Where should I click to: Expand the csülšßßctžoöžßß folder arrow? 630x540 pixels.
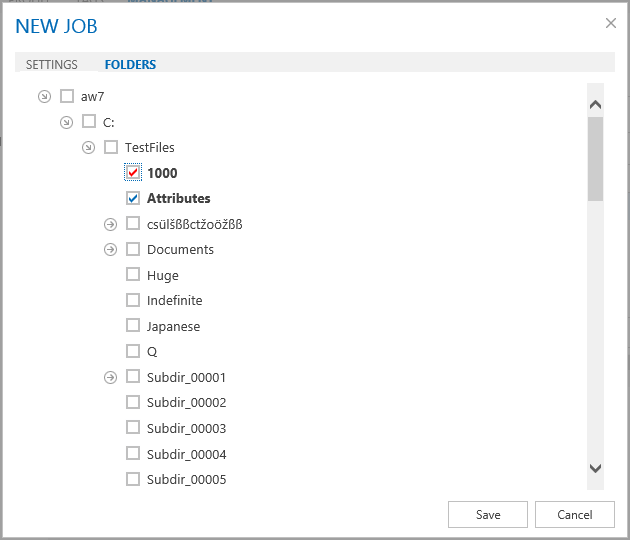click(110, 224)
